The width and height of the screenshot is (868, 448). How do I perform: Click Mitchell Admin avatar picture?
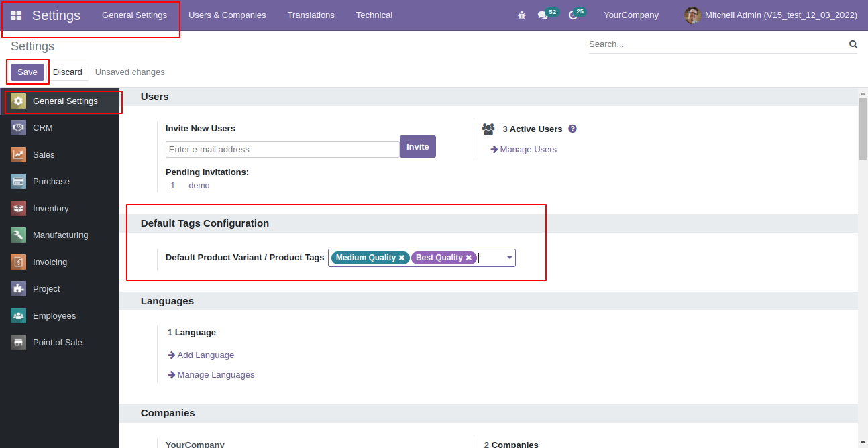[x=692, y=15]
